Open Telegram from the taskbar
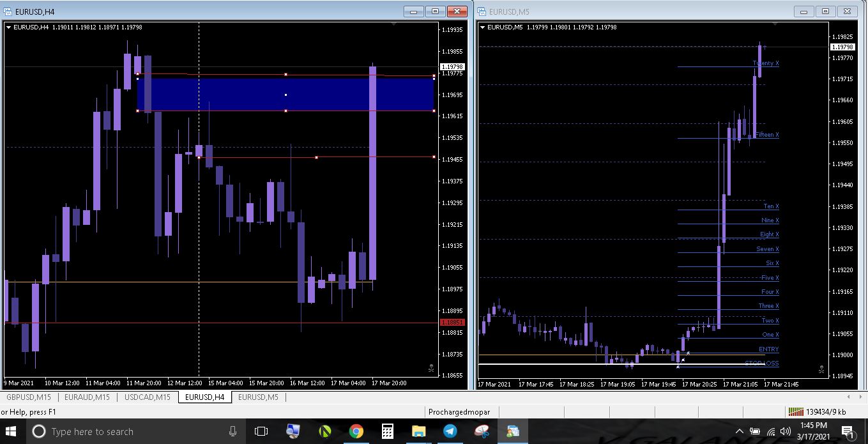The image size is (868, 444). 450,432
